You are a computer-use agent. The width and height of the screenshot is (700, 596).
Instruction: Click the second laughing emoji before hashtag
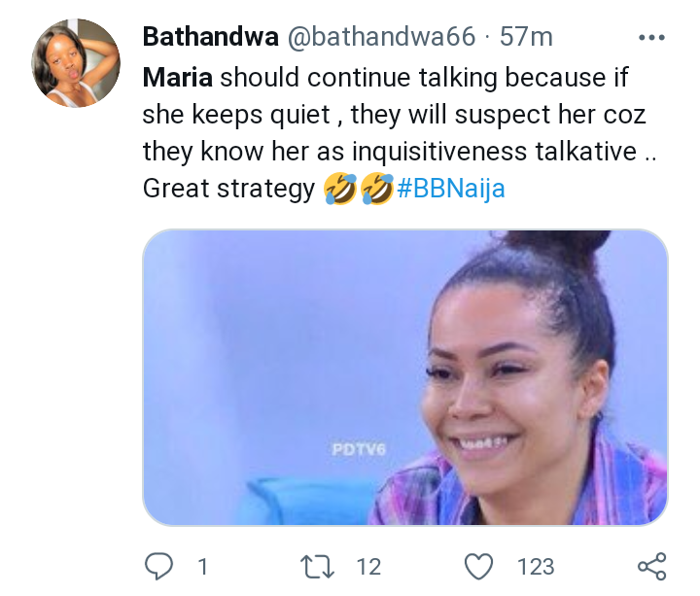(374, 189)
